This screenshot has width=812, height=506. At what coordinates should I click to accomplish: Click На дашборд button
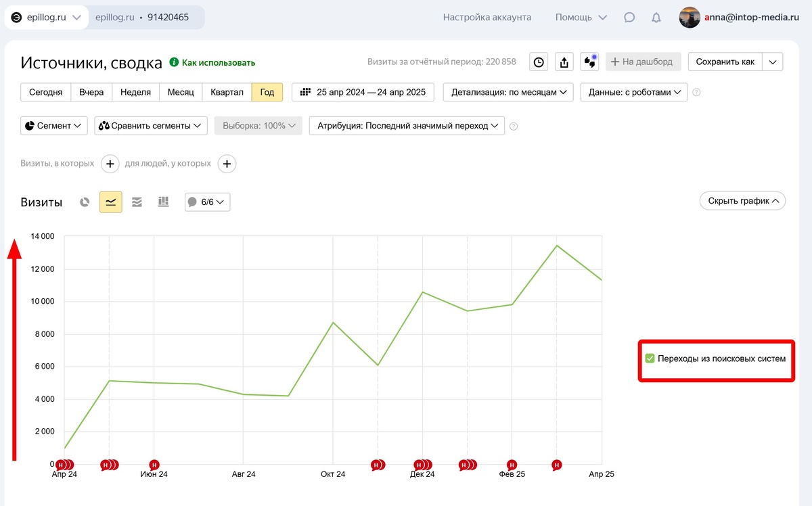click(643, 62)
